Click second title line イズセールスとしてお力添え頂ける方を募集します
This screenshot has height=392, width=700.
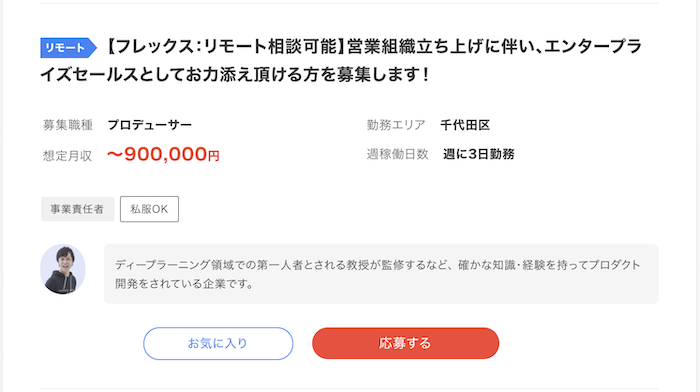(235, 74)
